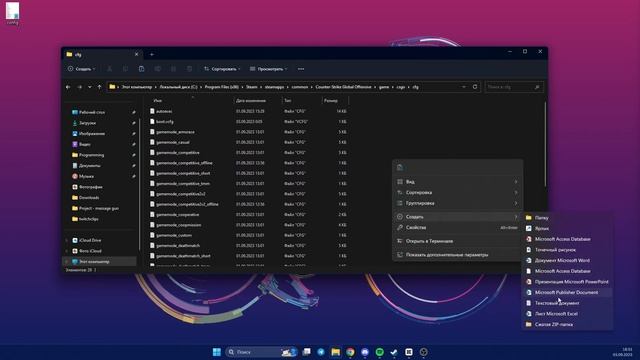Choose Открыть в Терминале
Viewport: 640px width, 360px height.
click(x=458, y=241)
